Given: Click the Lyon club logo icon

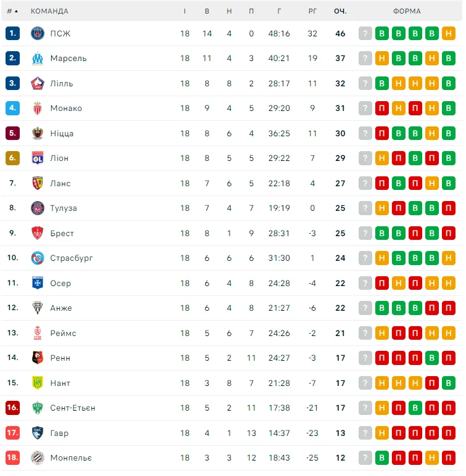Looking at the screenshot, I should point(38,158).
